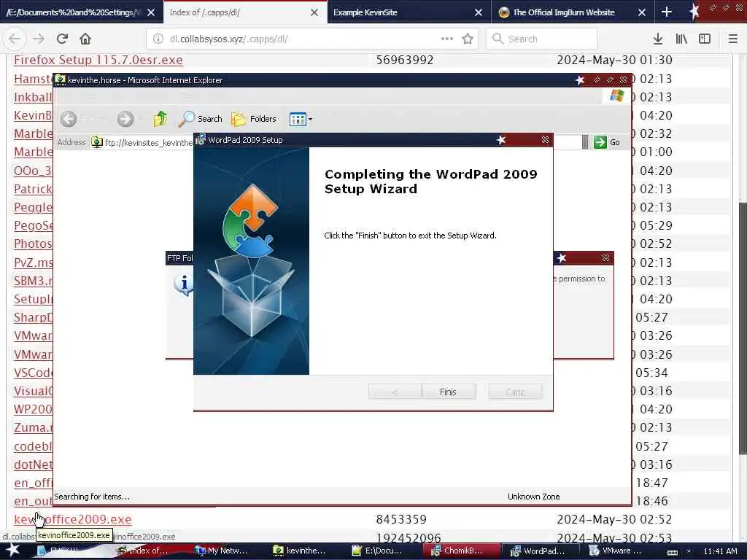Click file size 8453359

401,519
